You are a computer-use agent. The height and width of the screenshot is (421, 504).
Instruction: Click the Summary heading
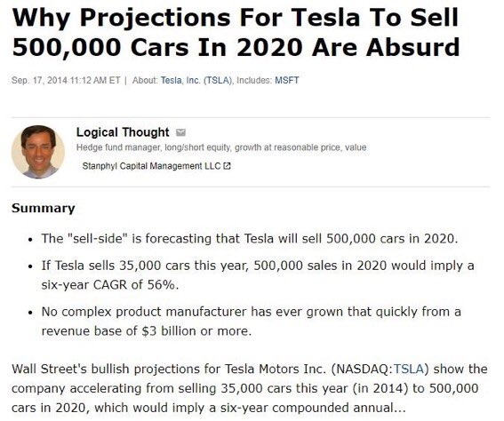tap(43, 208)
